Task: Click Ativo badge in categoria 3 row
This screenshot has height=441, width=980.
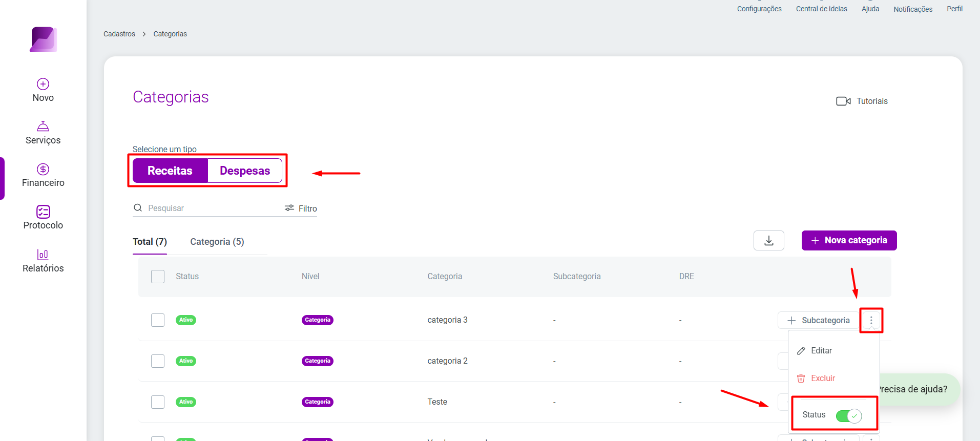Action: (186, 320)
